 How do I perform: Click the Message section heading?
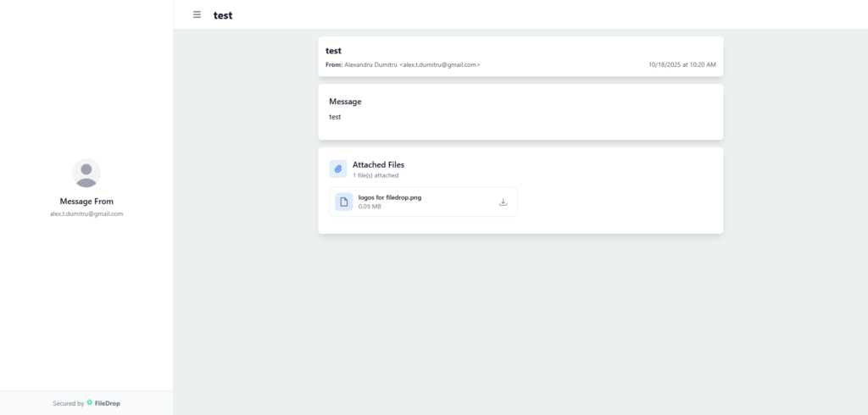pyautogui.click(x=345, y=102)
